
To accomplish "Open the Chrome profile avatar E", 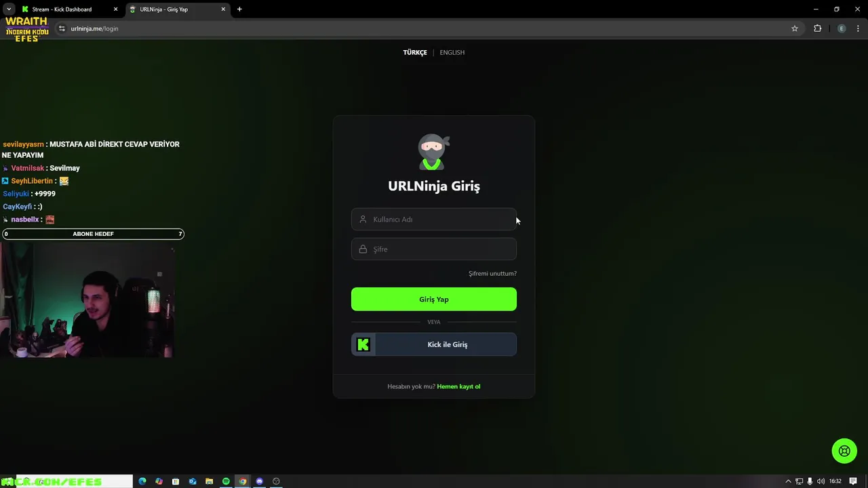I will (842, 28).
